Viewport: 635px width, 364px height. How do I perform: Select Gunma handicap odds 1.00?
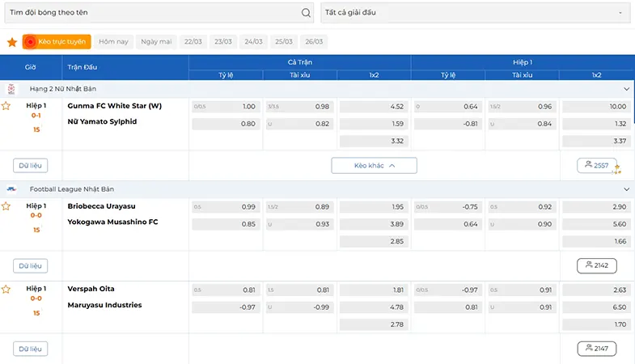(226, 107)
